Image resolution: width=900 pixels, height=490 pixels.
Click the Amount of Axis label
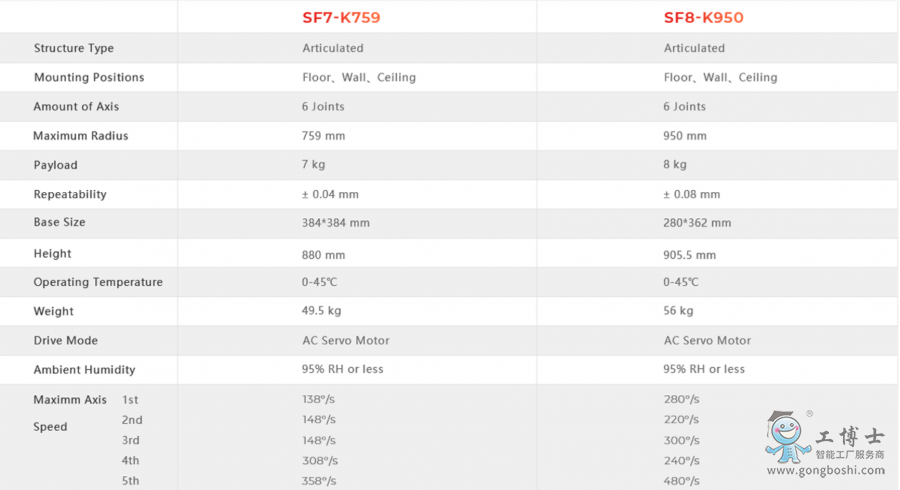76,107
